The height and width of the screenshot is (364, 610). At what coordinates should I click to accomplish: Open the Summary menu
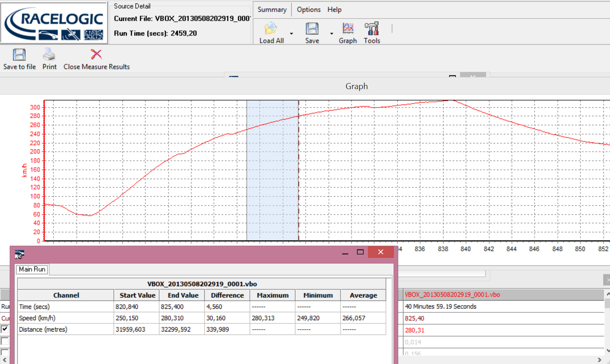point(272,9)
